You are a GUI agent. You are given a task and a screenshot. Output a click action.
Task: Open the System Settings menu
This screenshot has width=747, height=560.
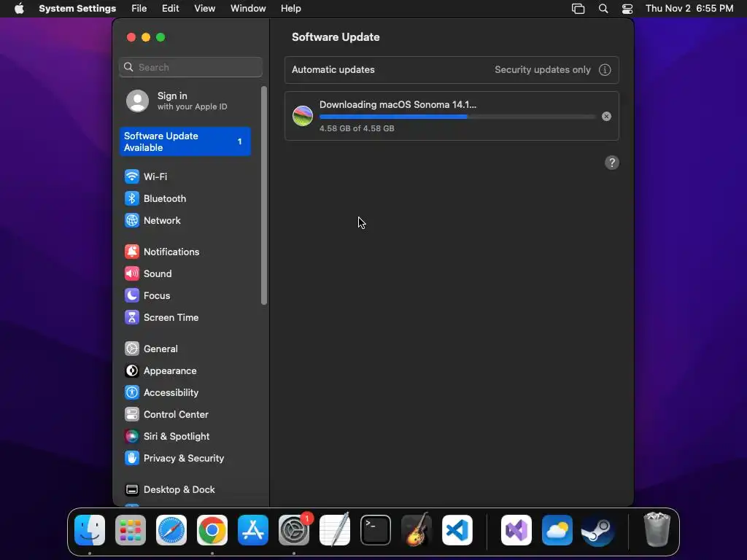[77, 9]
